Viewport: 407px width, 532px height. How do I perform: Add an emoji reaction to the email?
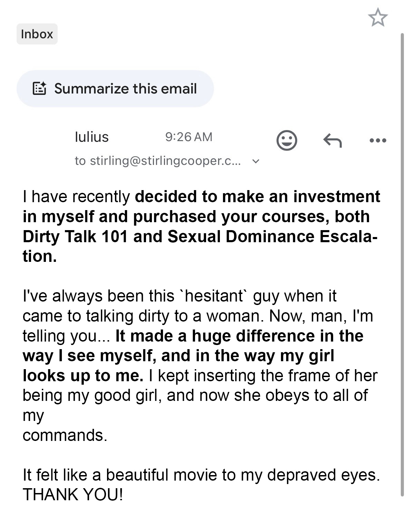tap(287, 140)
